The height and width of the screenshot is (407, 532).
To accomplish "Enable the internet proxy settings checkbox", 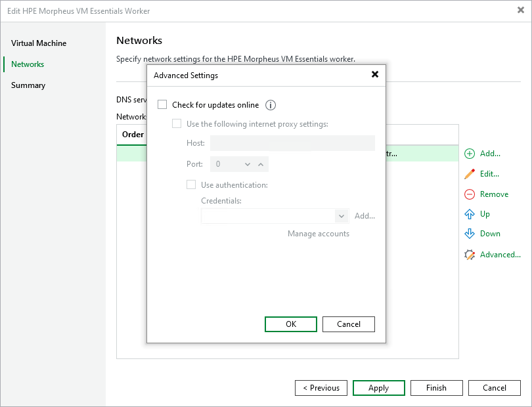I will point(177,123).
